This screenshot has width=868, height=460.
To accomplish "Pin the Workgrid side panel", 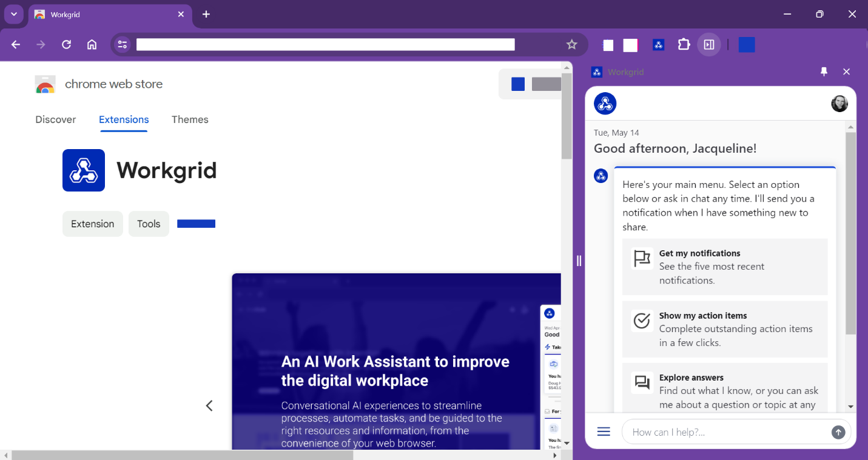I will (x=824, y=72).
